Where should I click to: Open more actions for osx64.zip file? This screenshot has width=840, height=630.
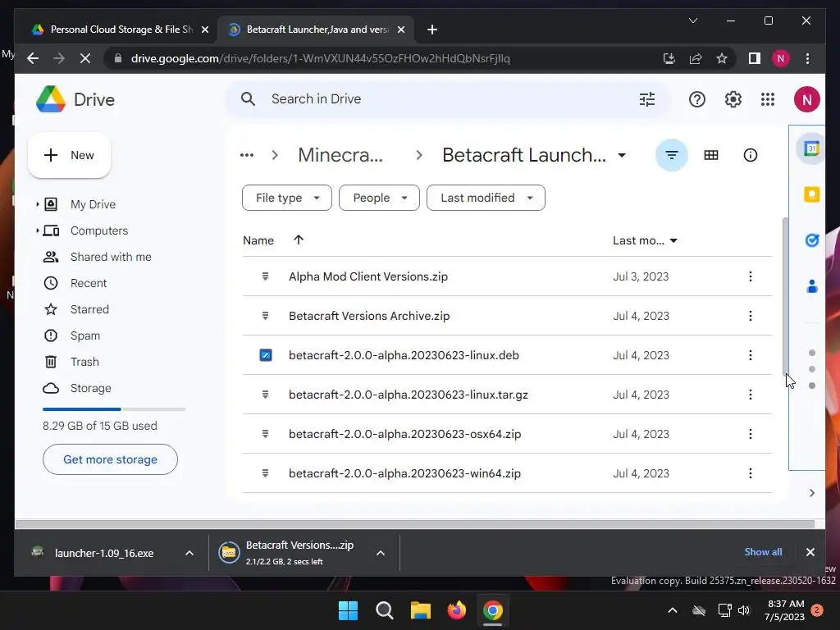click(750, 434)
